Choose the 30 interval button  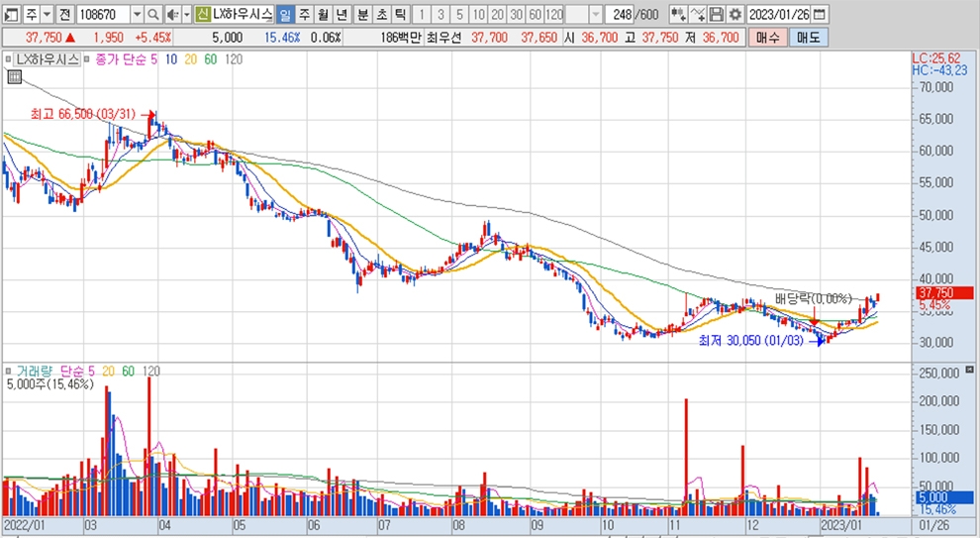click(x=517, y=14)
